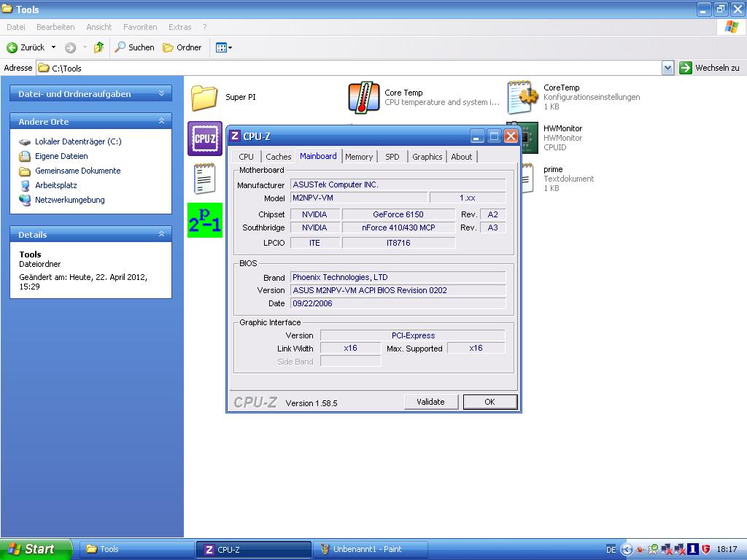The height and width of the screenshot is (560, 747).
Task: Open Suchen search magnifier
Action: [x=120, y=47]
